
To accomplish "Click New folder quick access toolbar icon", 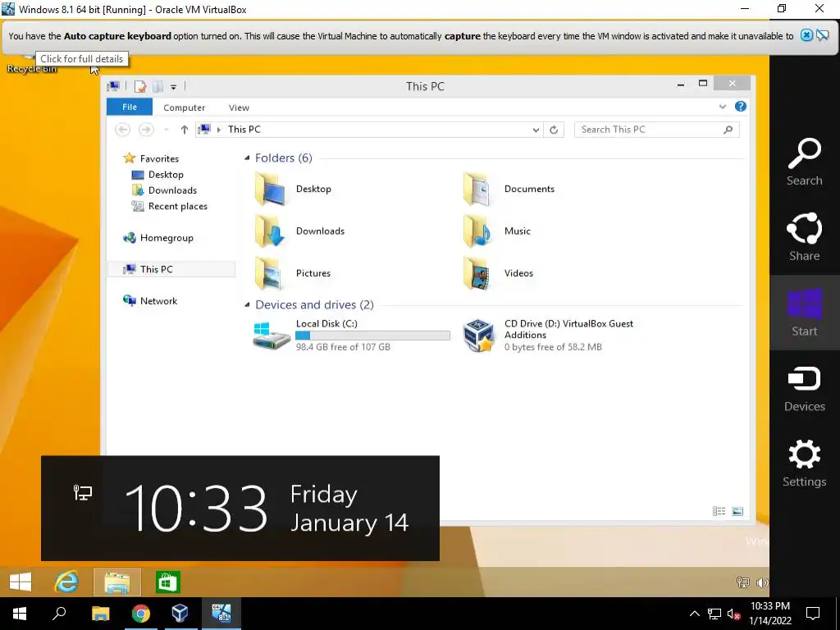I will pyautogui.click(x=157, y=86).
